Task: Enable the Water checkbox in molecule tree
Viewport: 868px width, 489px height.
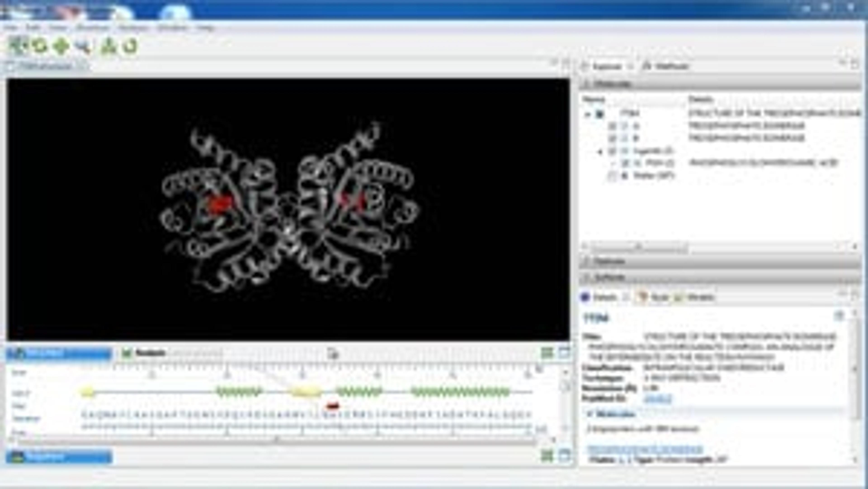Action: click(612, 176)
